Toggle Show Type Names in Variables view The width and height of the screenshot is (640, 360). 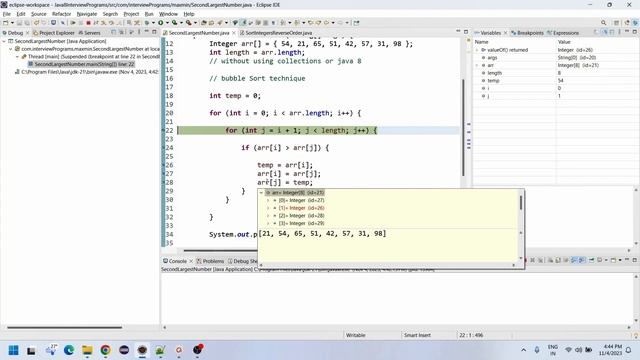[x=596, y=32]
